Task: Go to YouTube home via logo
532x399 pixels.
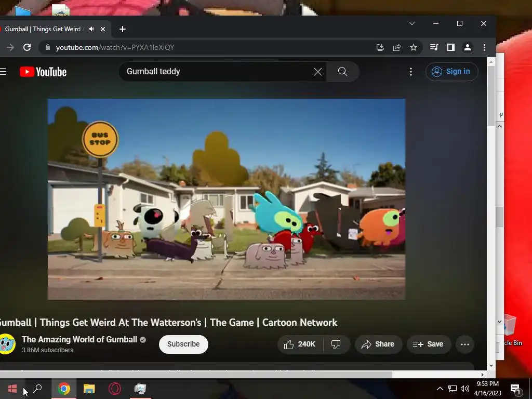Action: [43, 72]
